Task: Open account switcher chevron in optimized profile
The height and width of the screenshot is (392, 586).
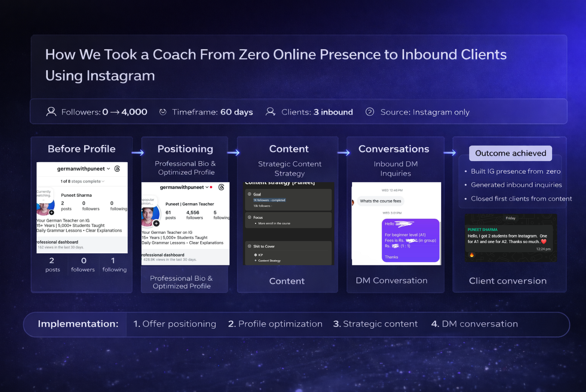Action: click(x=207, y=187)
